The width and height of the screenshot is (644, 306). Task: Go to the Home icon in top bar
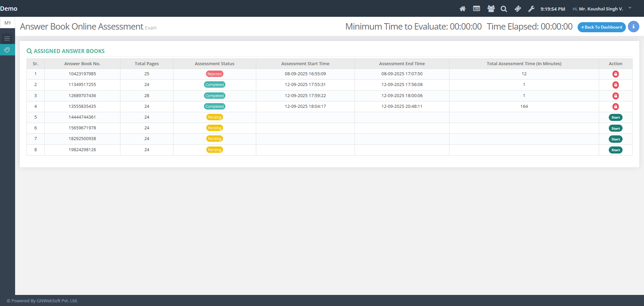point(463,9)
